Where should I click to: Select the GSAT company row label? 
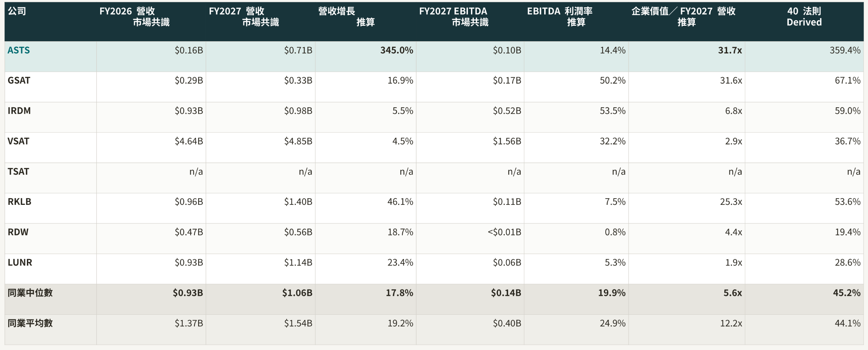pyautogui.click(x=19, y=80)
